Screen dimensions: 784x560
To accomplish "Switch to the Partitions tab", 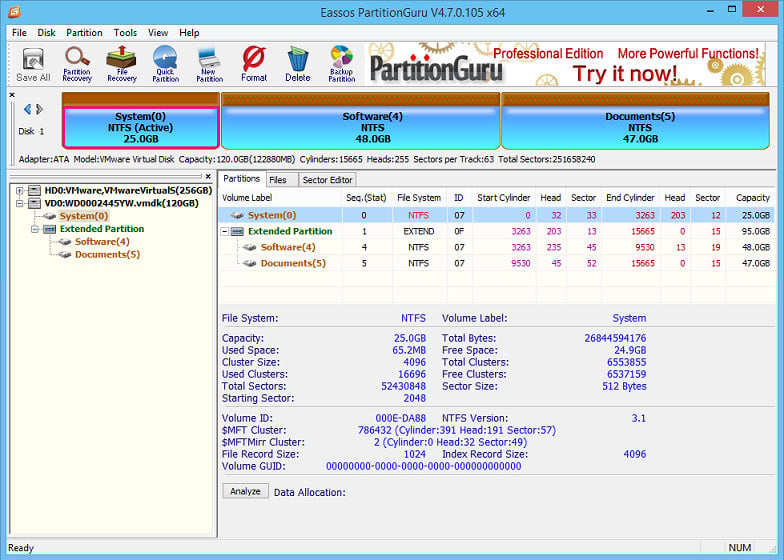I will (x=242, y=178).
